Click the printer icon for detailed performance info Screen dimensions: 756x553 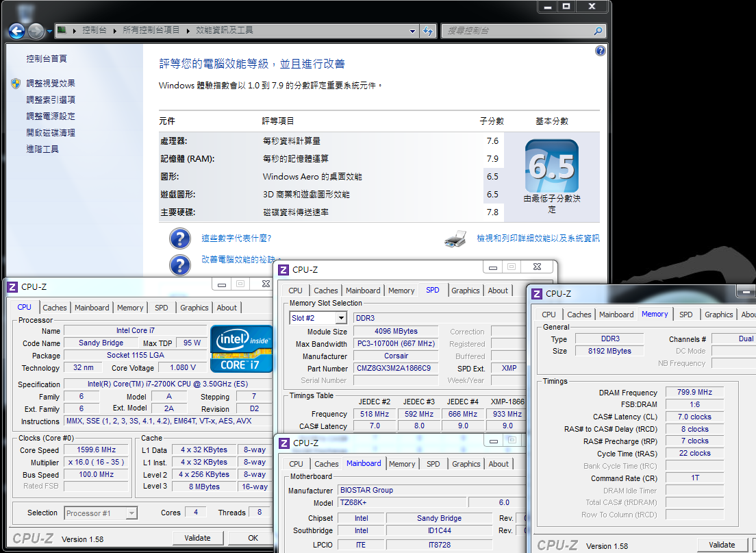(455, 238)
